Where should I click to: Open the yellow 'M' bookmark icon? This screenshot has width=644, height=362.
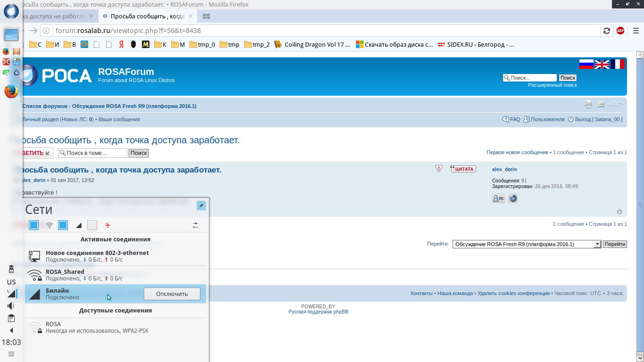click(146, 45)
